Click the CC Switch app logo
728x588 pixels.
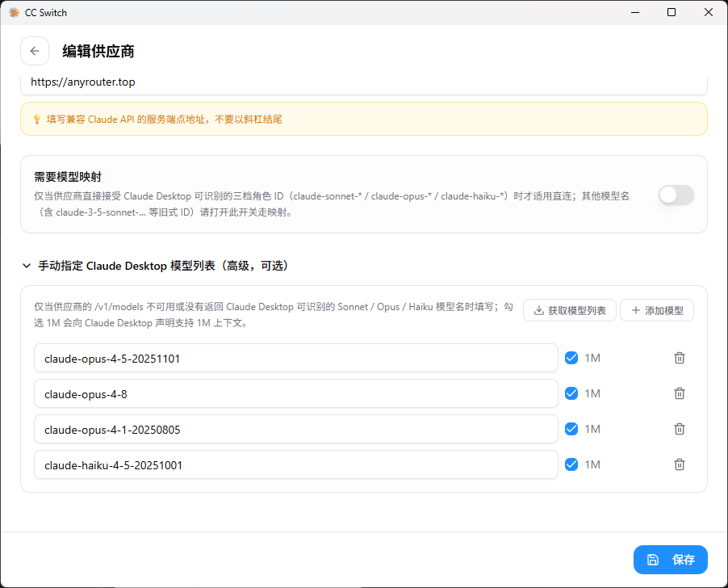click(x=14, y=13)
